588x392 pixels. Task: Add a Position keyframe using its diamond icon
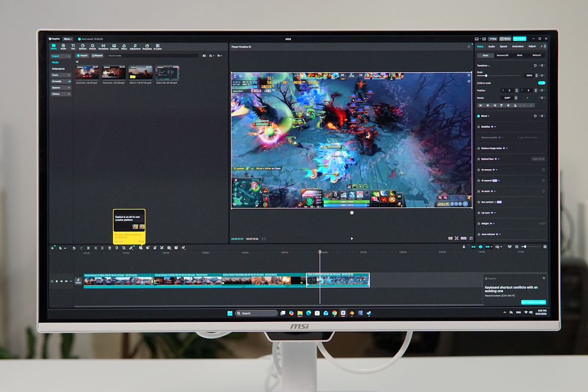[542, 90]
